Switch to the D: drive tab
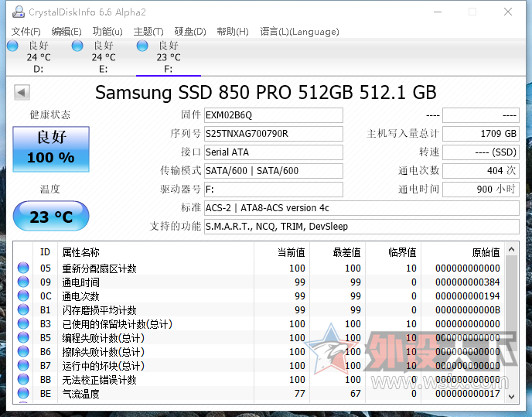Screen dimensions: 532x417 tap(39, 57)
